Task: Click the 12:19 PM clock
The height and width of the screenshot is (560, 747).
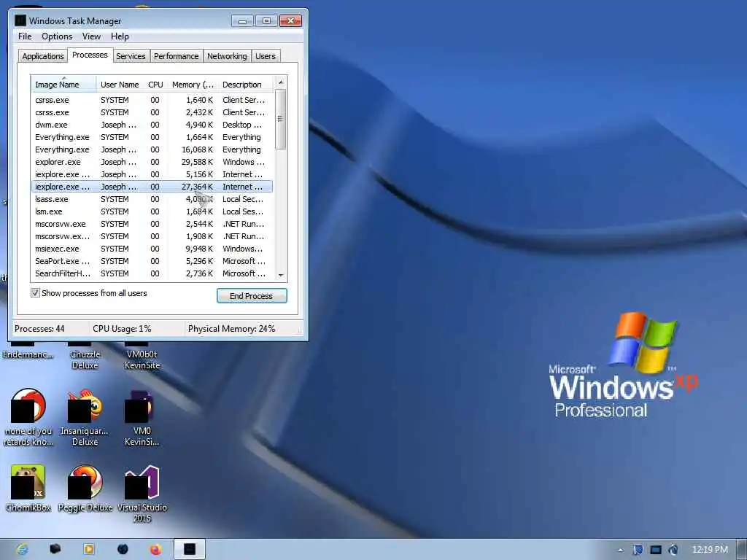Action: pyautogui.click(x=710, y=550)
